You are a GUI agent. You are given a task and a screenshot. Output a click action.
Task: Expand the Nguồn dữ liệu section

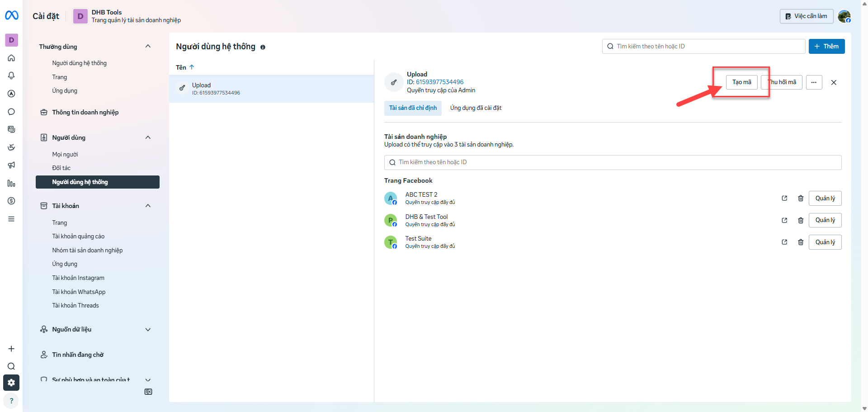148,330
